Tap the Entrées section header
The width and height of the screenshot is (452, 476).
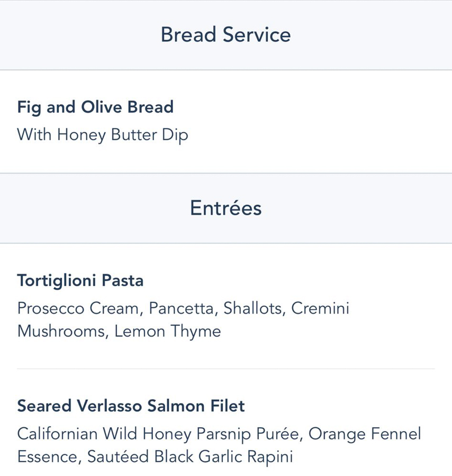(x=225, y=208)
